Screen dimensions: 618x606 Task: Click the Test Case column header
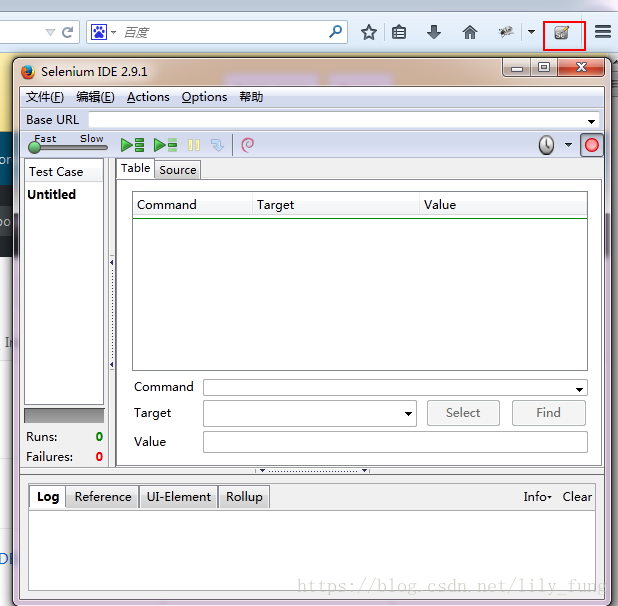tap(64, 172)
